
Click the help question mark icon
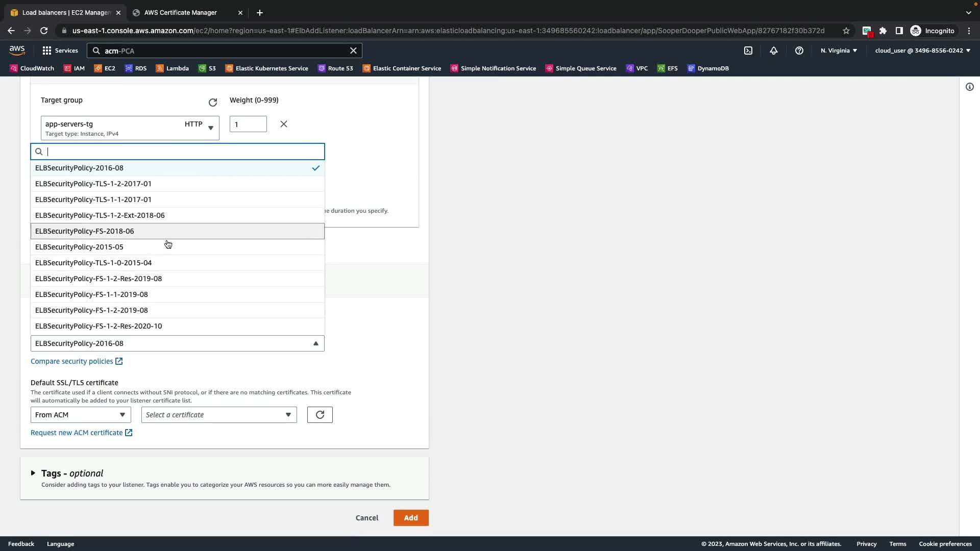799,51
